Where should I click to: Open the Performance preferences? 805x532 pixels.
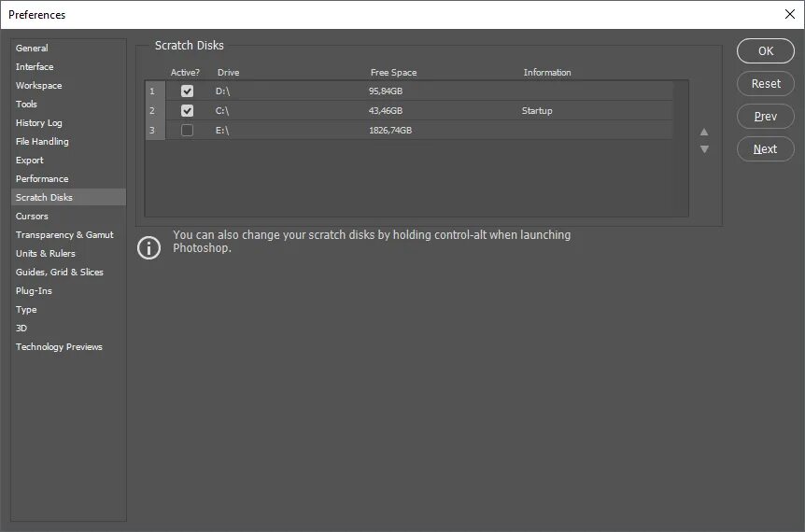coord(42,178)
